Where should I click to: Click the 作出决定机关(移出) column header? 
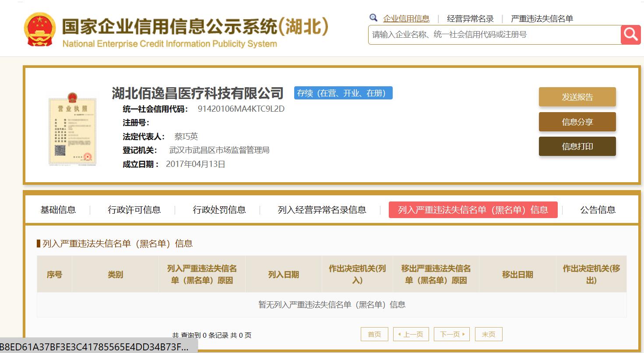(x=591, y=275)
